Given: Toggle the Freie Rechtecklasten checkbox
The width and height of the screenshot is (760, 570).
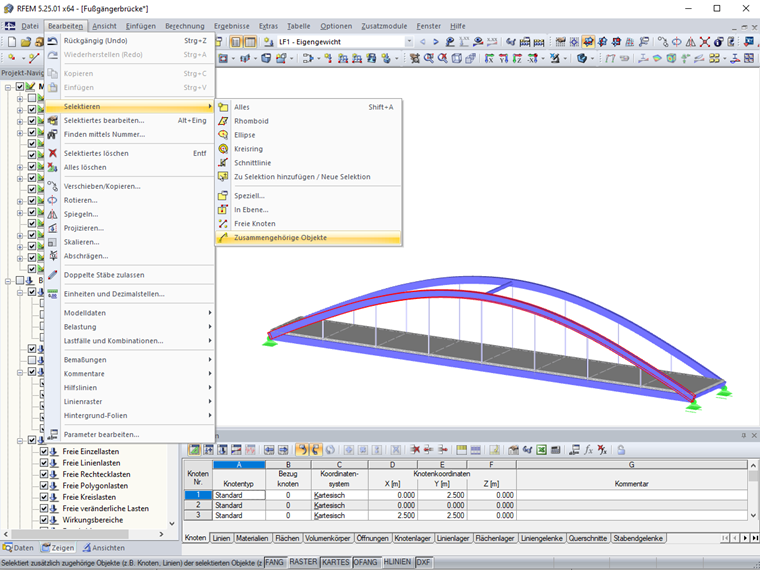Looking at the screenshot, I should coord(44,474).
